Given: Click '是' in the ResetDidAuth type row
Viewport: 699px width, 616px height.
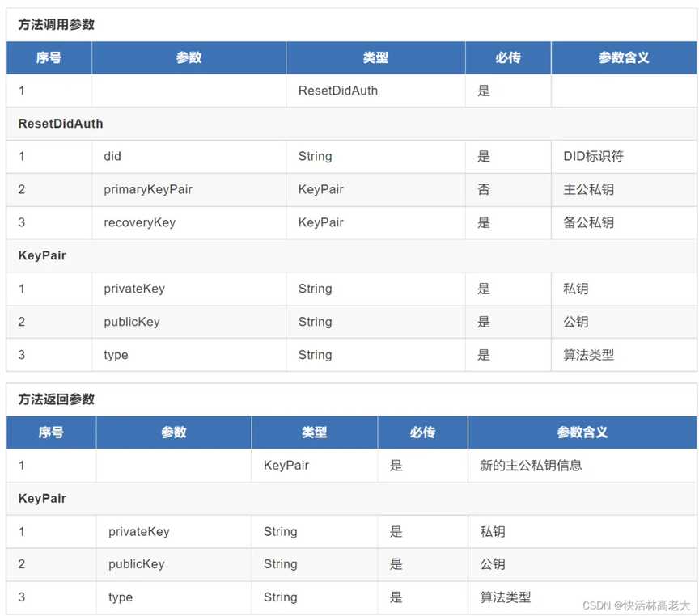Looking at the screenshot, I should tap(484, 91).
